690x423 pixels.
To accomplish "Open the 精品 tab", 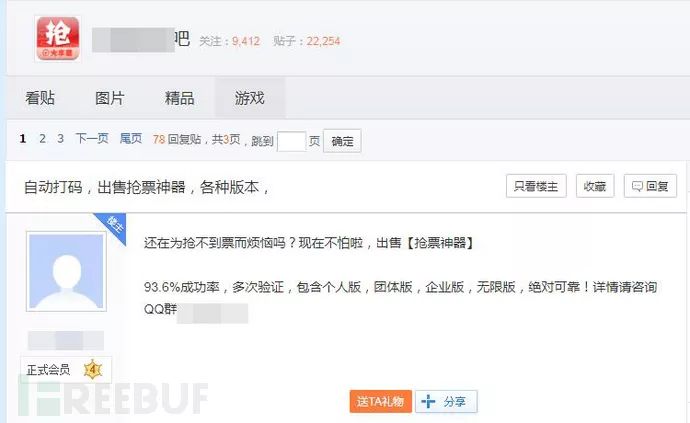I will click(180, 98).
